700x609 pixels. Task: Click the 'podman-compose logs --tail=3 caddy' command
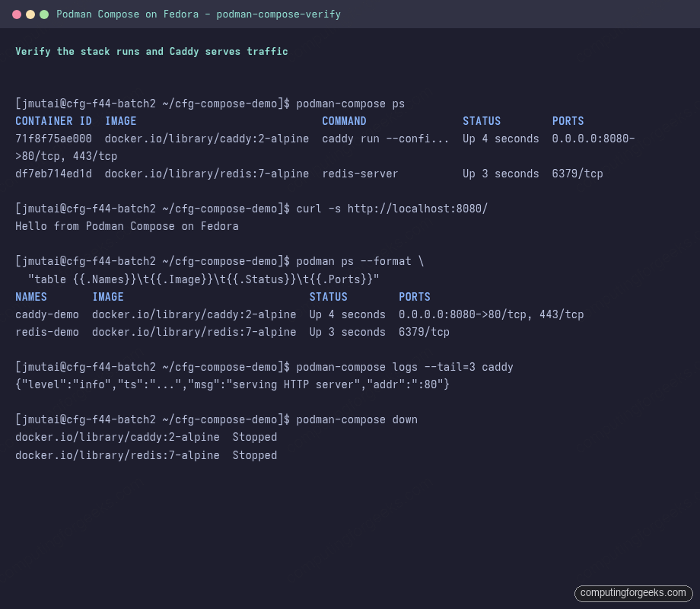tap(405, 367)
